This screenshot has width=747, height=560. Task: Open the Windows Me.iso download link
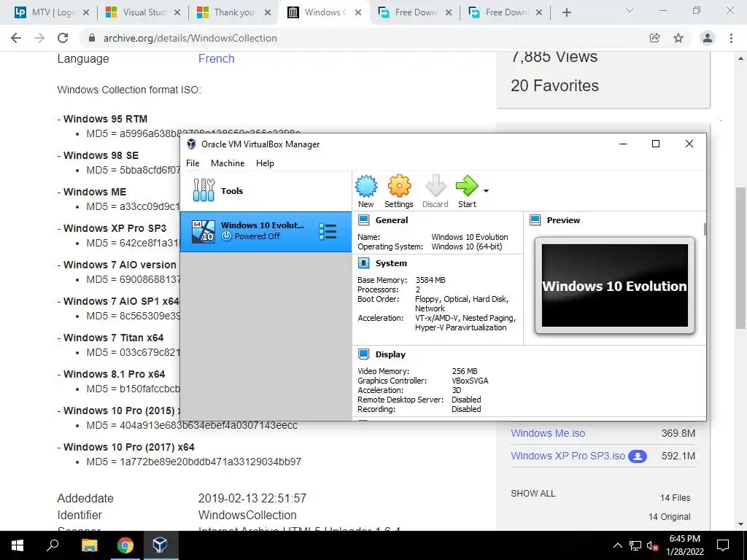click(548, 433)
